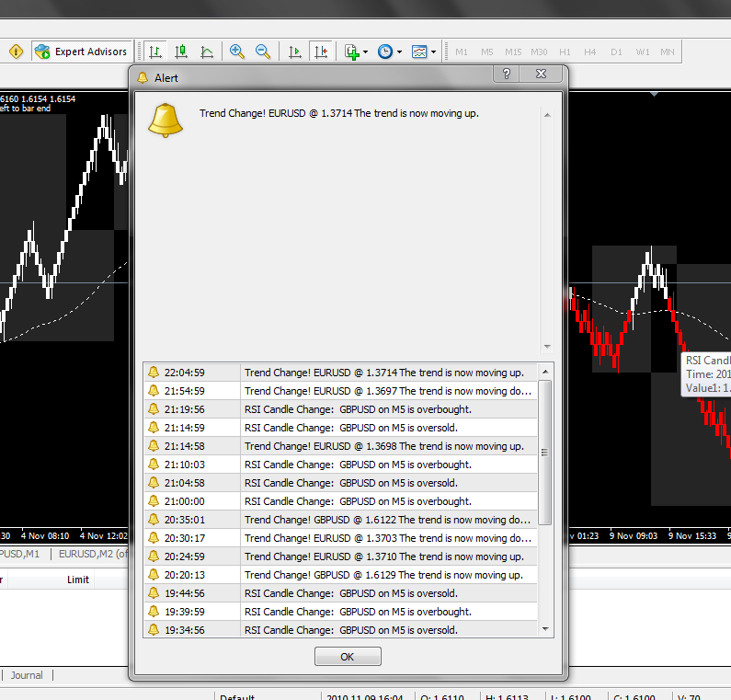
Task: Select the 21:00:00 overbought alert
Action: click(x=340, y=501)
